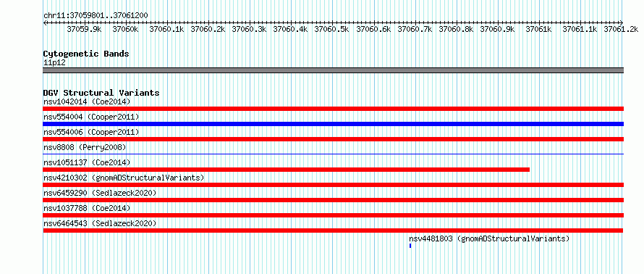The image size is (644, 274).
Task: Click the nsv1042014 (Coe2014) variant label
Action: 87,101
